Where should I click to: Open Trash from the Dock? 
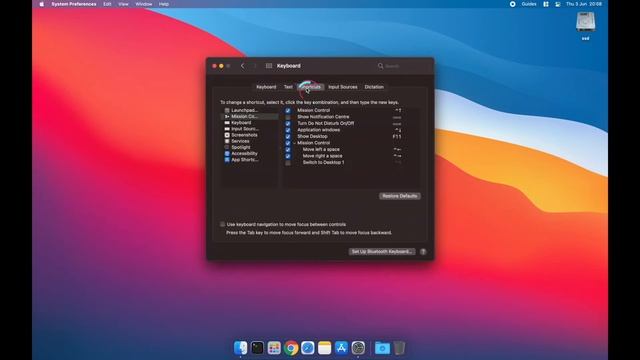[x=400, y=348]
